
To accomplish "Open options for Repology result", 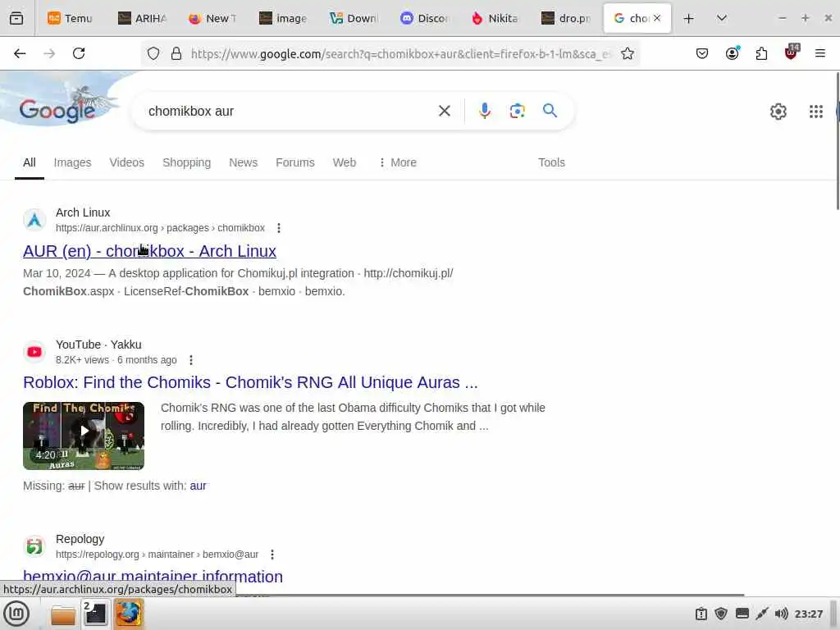I will pos(272,555).
